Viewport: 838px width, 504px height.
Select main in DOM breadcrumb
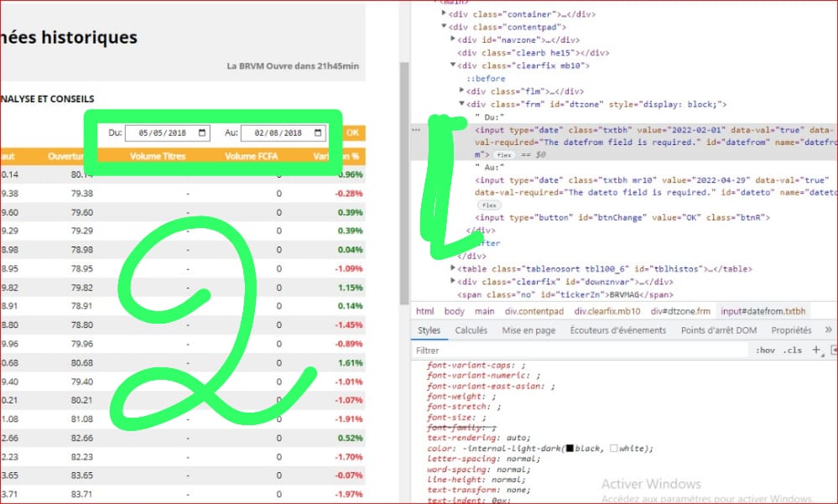point(484,311)
